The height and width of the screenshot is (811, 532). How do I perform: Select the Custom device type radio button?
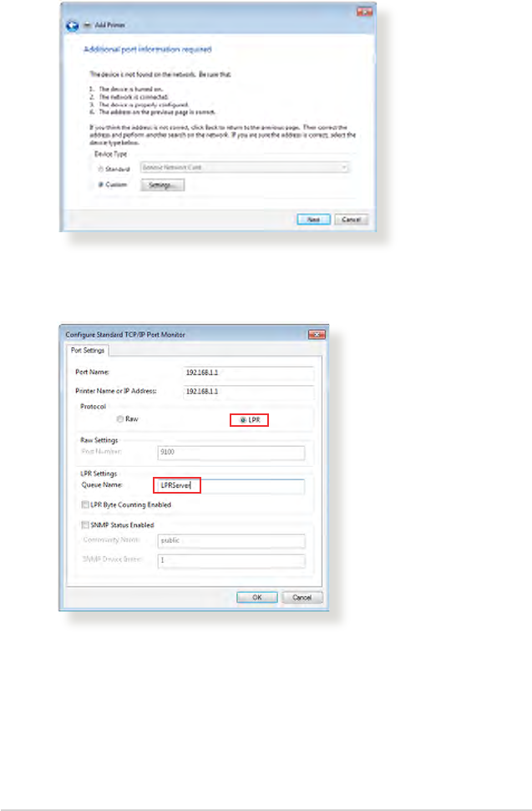[x=100, y=185]
